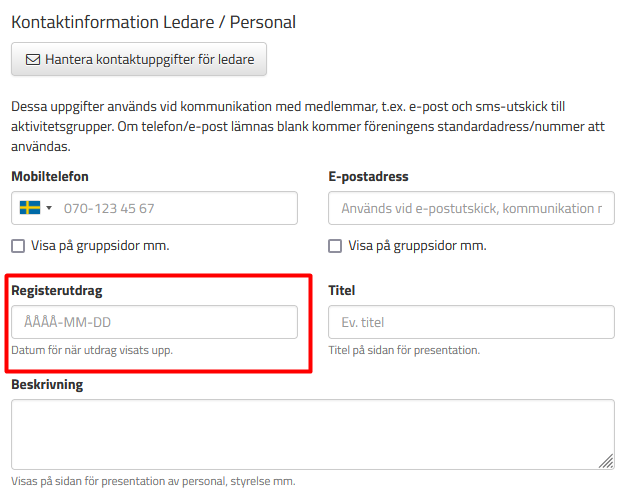This screenshot has height=497, width=632.
Task: Click the Beskrivning label
Action: pos(47,385)
